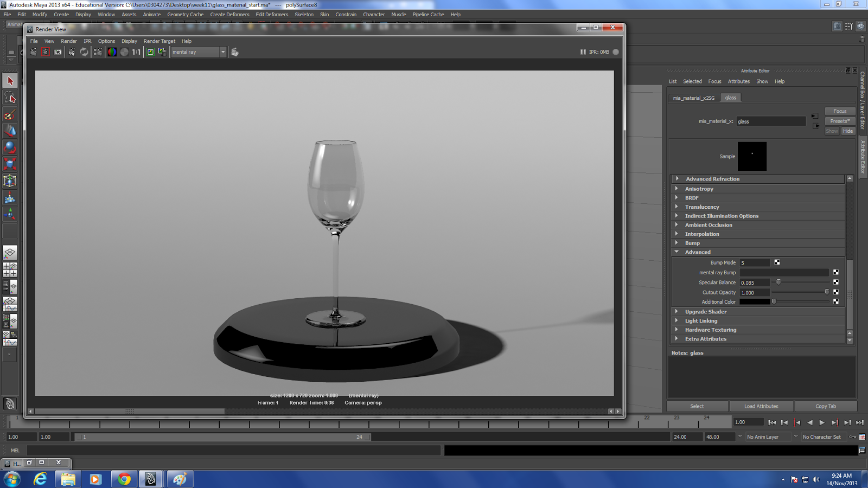Launch Internet Explorer from the taskbar
868x488 pixels.
(40, 479)
